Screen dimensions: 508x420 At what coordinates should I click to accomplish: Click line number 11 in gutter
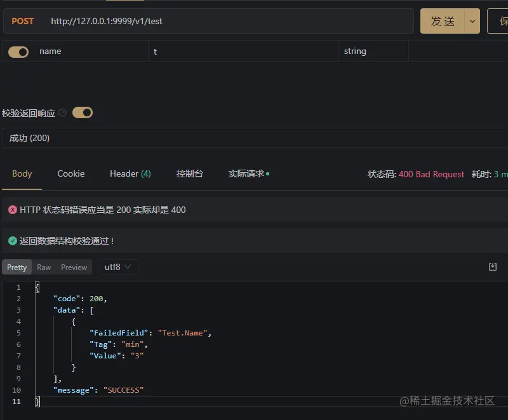point(17,402)
